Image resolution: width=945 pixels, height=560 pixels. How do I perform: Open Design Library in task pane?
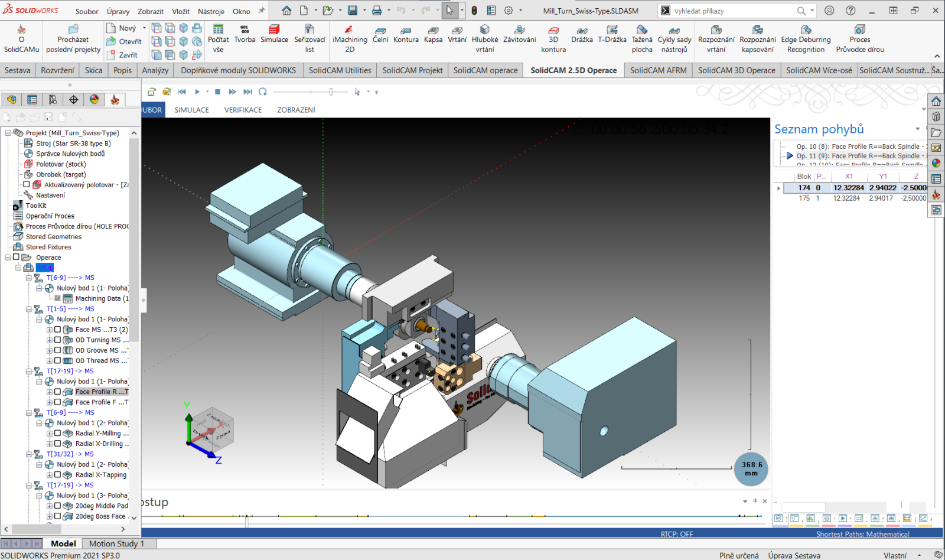[x=936, y=117]
